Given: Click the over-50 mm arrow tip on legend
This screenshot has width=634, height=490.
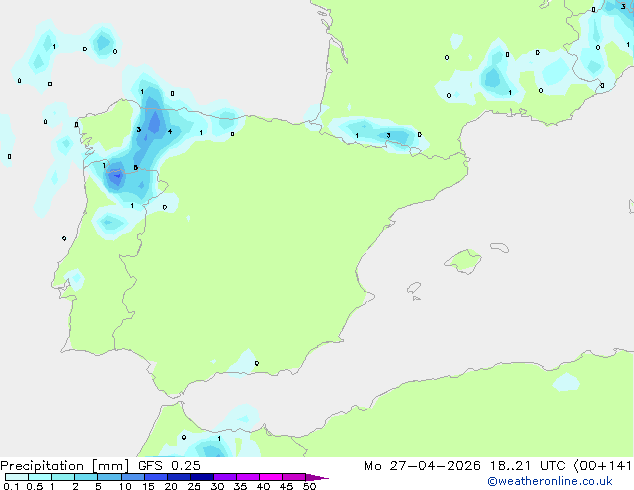Looking at the screenshot, I should tap(317, 477).
